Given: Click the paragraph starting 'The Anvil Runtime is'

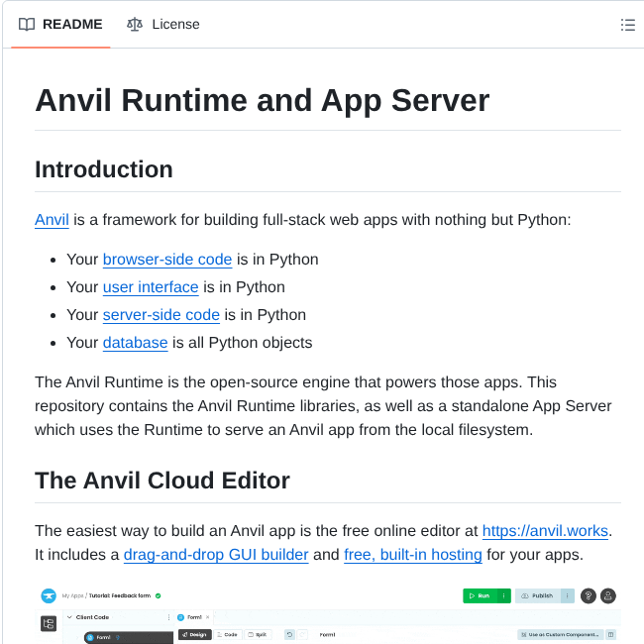Looking at the screenshot, I should 324,406.
